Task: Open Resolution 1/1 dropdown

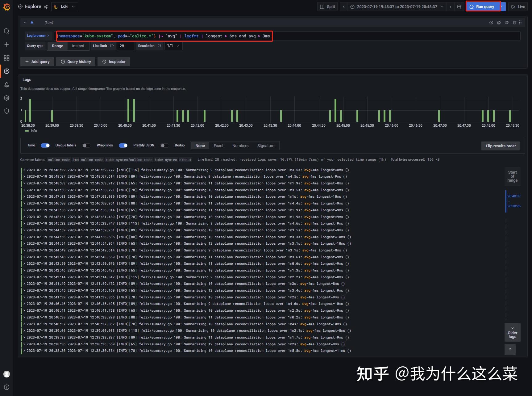Action: point(173,46)
